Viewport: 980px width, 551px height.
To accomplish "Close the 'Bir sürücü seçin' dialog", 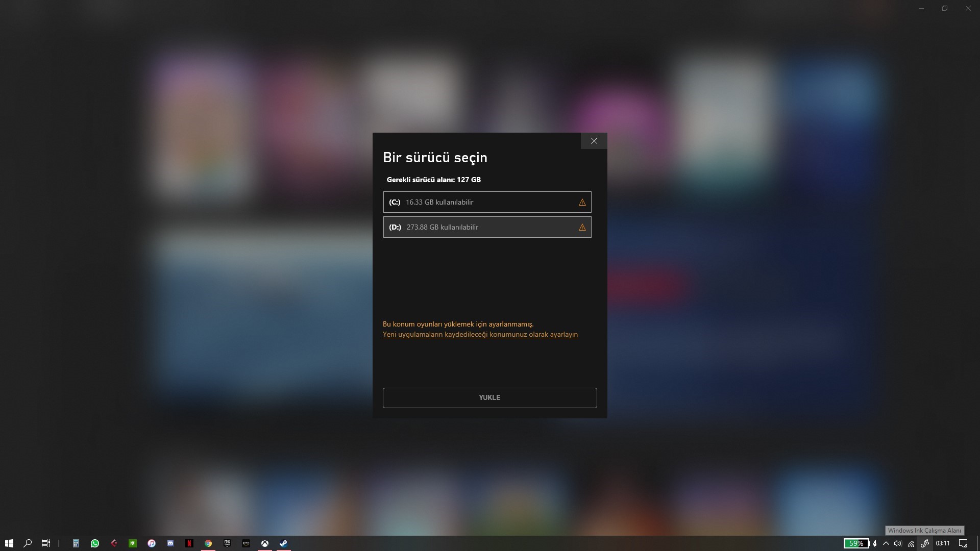I will click(x=594, y=141).
